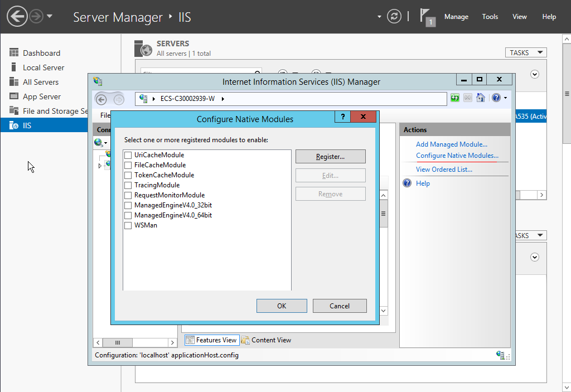The width and height of the screenshot is (571, 392).
Task: Enable the TokenCacheModule checkbox
Action: [x=128, y=175]
